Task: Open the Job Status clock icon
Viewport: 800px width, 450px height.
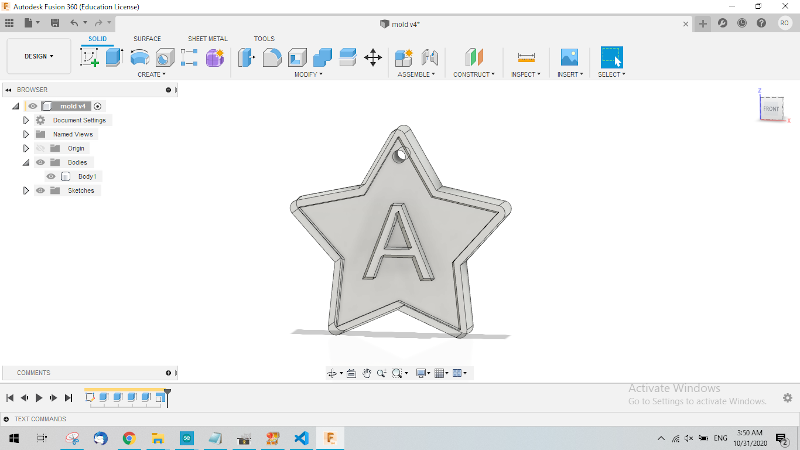Action: coord(742,23)
